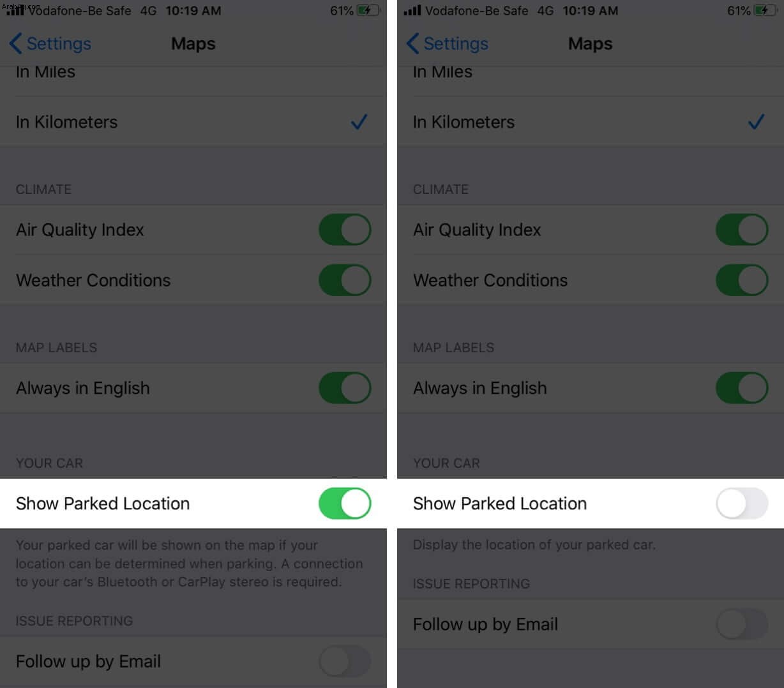Click the battery icon in the left status bar
The height and width of the screenshot is (688, 784).
click(x=368, y=11)
